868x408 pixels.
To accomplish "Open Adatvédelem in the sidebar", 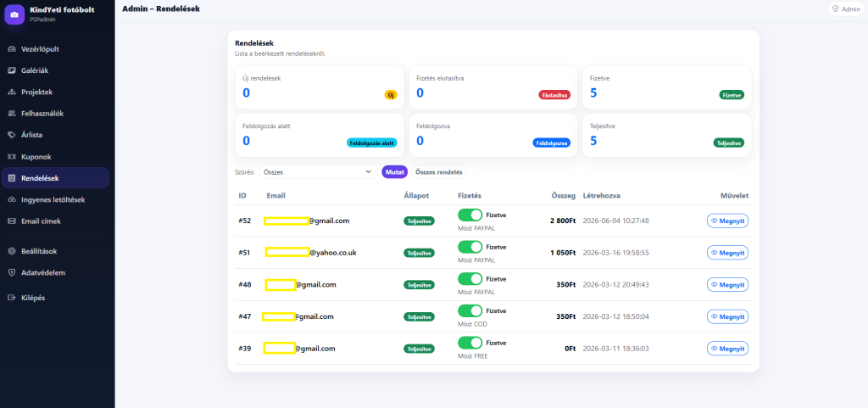I will coord(55,273).
